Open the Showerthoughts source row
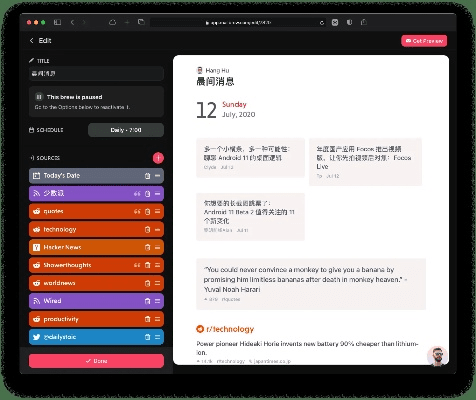The height and width of the screenshot is (400, 476). tap(96, 265)
